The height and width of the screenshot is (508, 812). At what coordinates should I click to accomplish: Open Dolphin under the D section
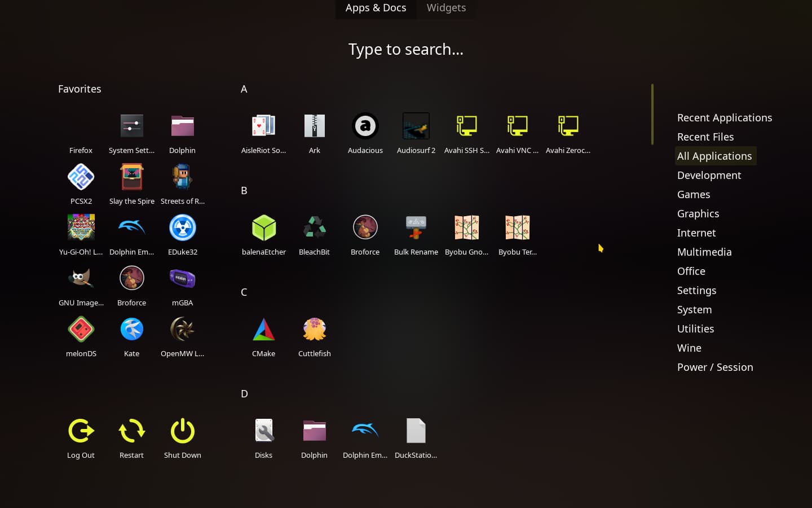[314, 439]
